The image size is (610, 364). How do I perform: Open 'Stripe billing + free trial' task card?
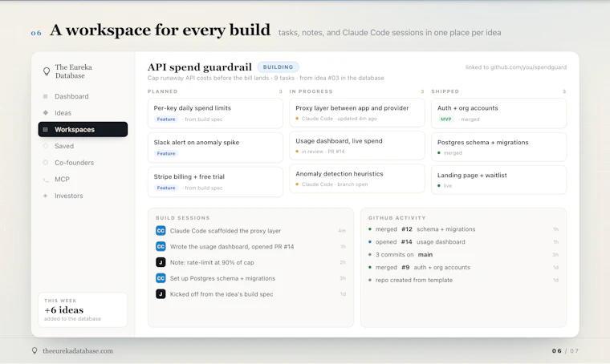click(x=215, y=182)
